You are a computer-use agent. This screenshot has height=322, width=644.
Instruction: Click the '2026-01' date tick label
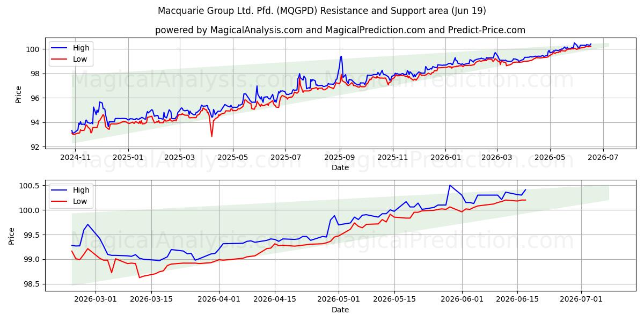click(445, 157)
